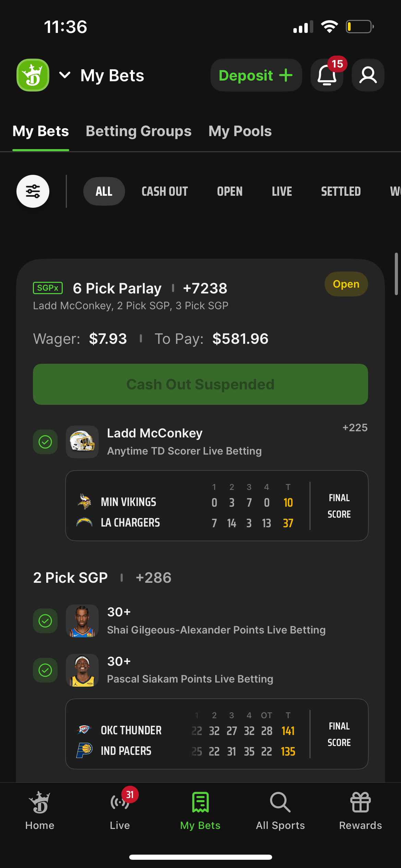Expand the Vikings vs Chargers final score box
The height and width of the screenshot is (868, 401).
pos(217,506)
